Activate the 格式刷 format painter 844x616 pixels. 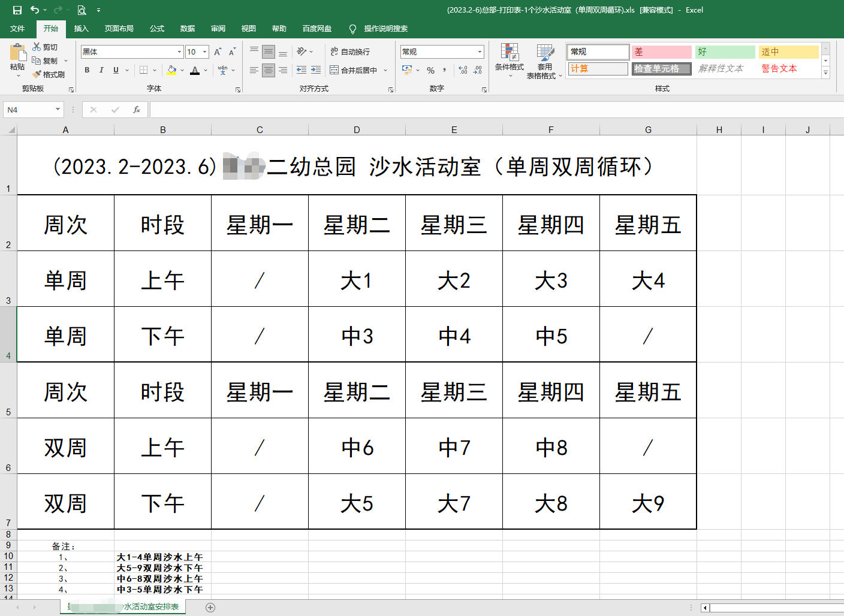49,74
